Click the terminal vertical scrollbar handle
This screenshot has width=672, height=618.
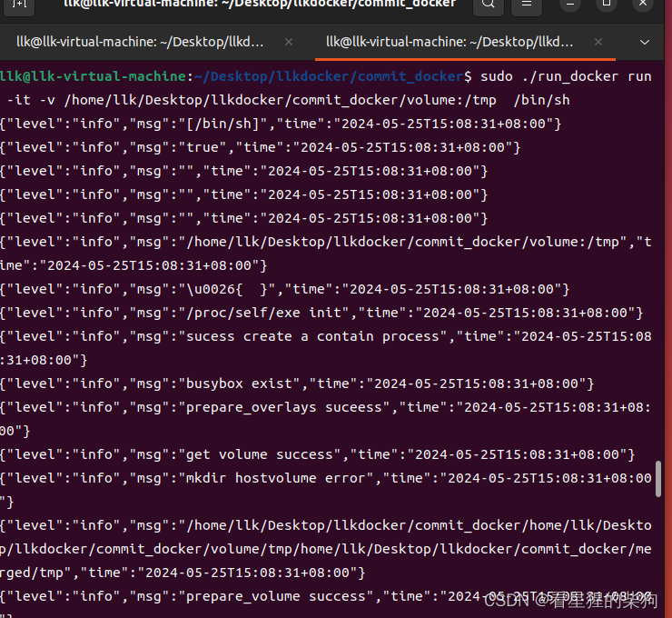[657, 479]
